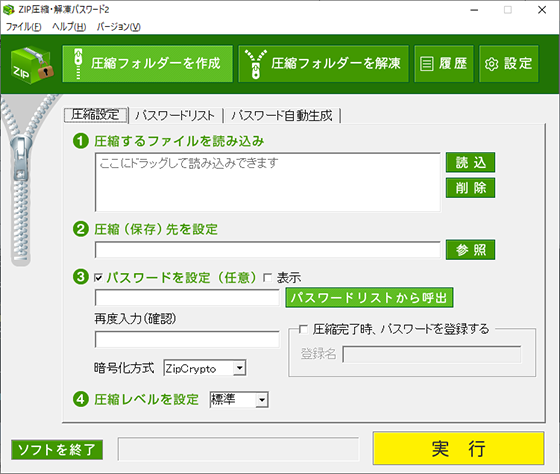Open the 設定 gear icon
The image size is (560, 474).
[491, 64]
